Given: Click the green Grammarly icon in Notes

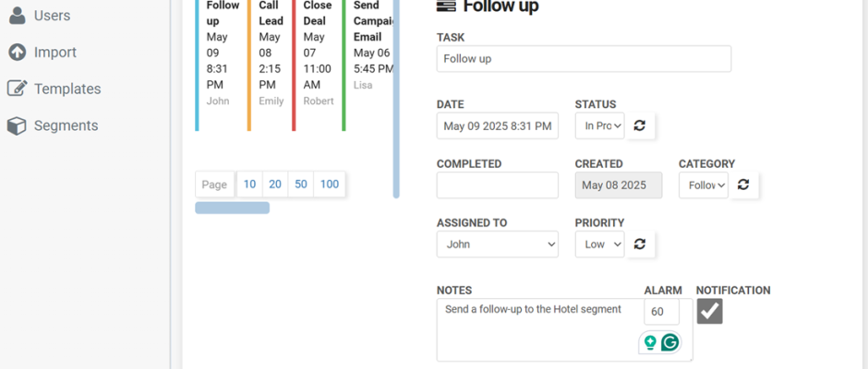Looking at the screenshot, I should [669, 343].
